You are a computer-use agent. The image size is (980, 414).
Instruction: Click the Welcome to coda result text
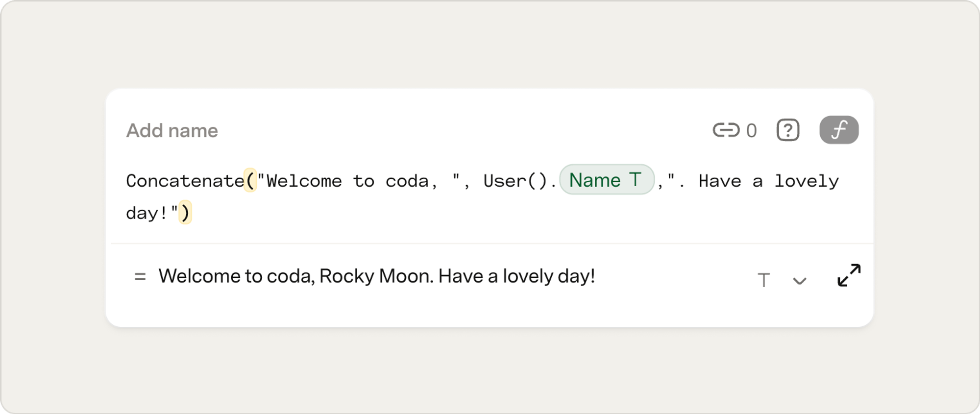pyautogui.click(x=376, y=276)
